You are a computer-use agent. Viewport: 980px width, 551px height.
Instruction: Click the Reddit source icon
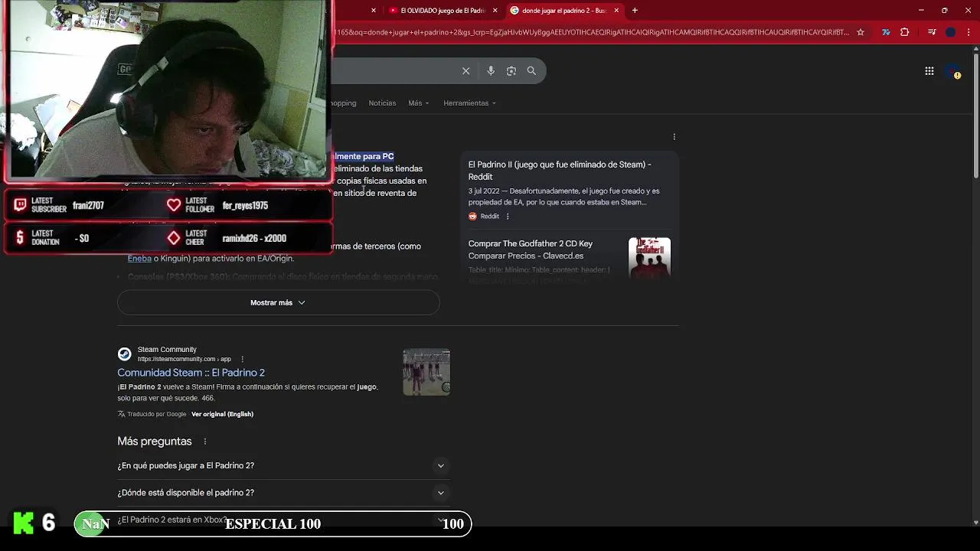click(472, 217)
